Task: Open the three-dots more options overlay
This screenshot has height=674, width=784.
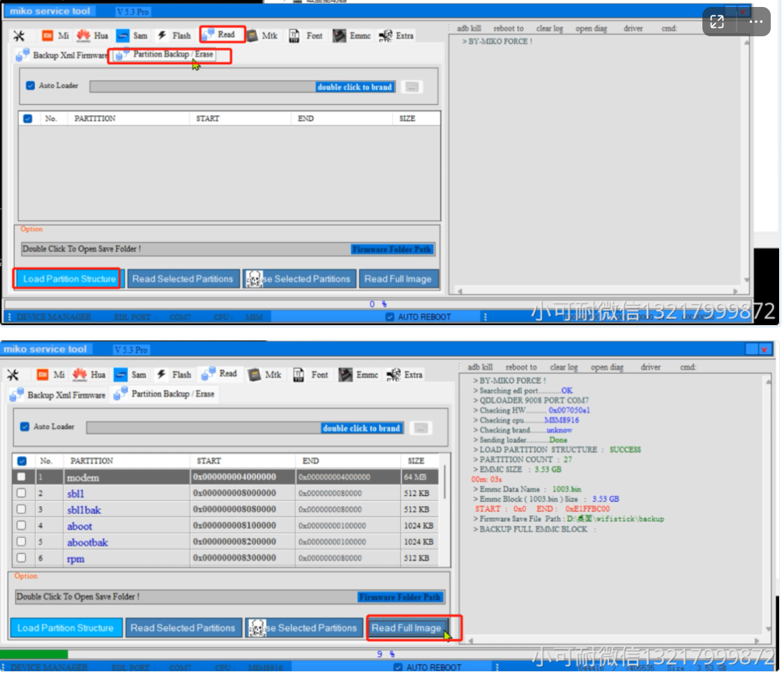Action: (756, 22)
